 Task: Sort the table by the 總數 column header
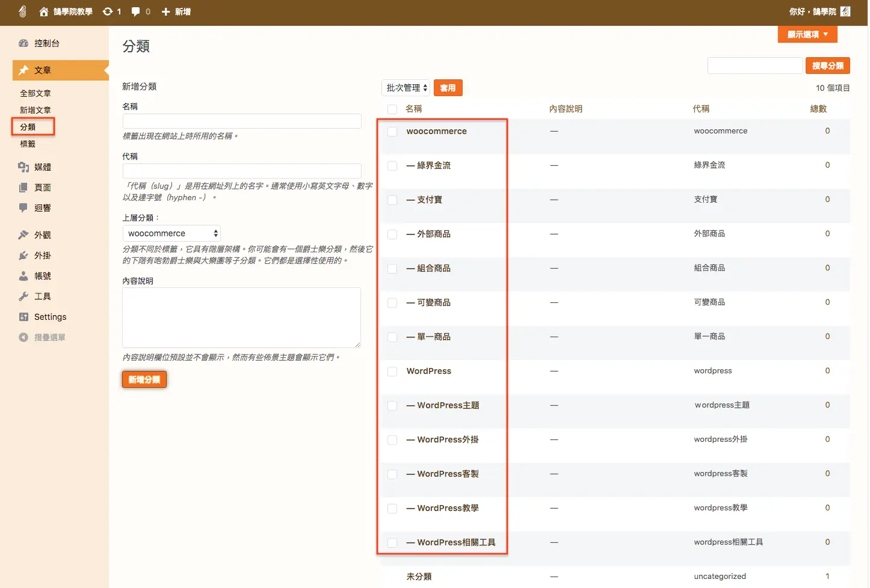(x=818, y=109)
